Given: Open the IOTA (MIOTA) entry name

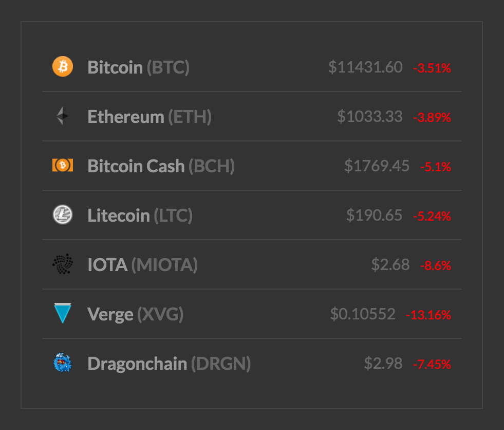Looking at the screenshot, I should coord(143,265).
